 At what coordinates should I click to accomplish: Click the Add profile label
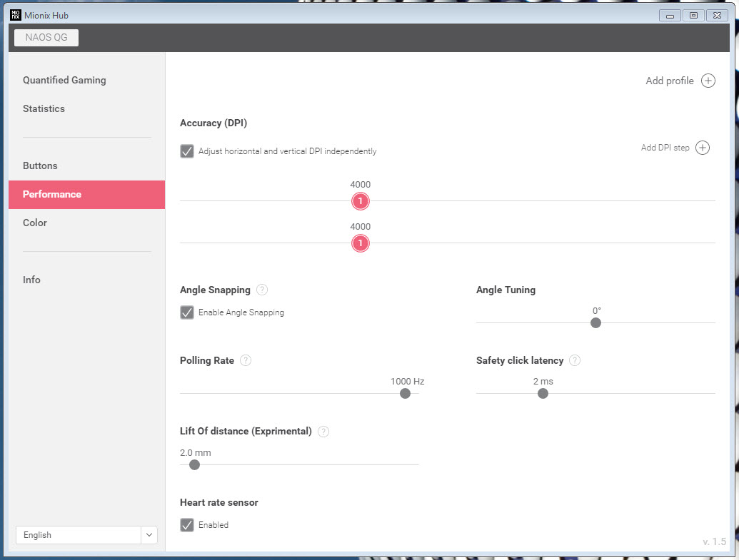pyautogui.click(x=670, y=81)
